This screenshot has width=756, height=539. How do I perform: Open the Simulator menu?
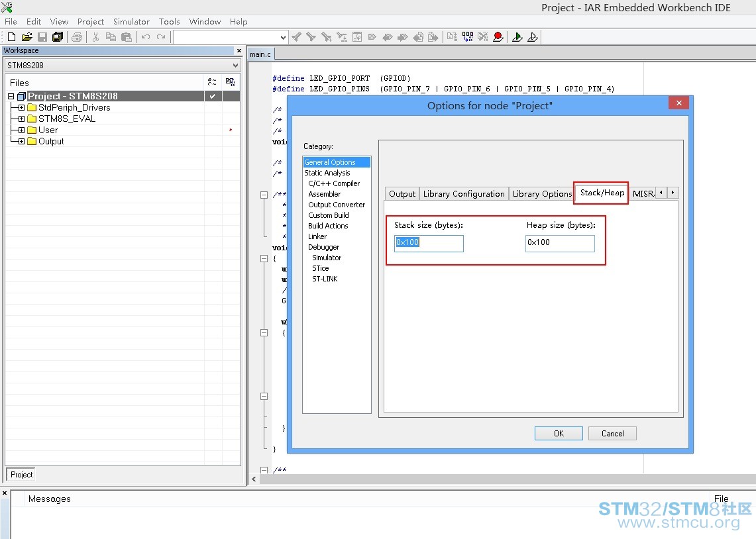(x=132, y=22)
